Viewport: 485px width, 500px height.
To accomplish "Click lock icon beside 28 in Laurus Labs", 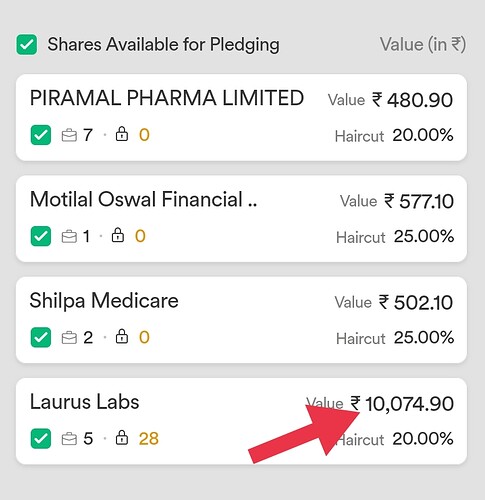I will 122,438.
